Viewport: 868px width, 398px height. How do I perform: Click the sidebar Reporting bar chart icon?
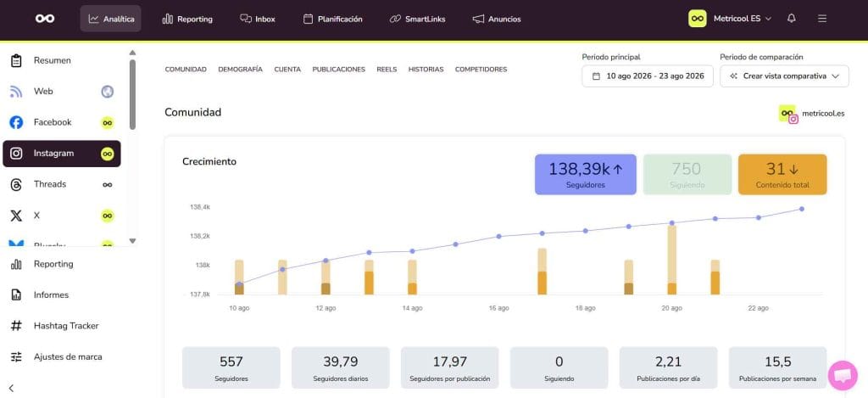17,265
